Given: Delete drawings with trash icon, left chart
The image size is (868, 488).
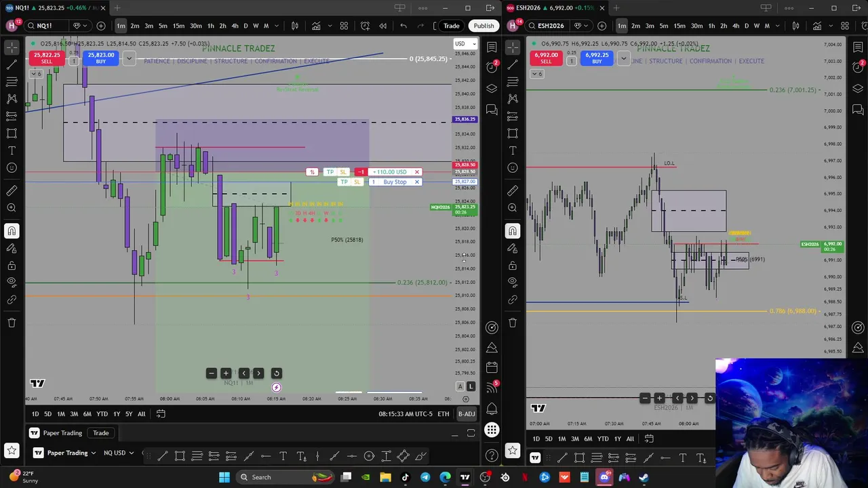Looking at the screenshot, I should pos(12,323).
